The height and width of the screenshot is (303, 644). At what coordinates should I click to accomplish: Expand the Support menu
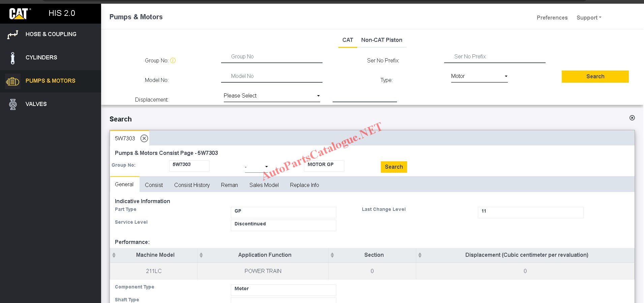[589, 18]
